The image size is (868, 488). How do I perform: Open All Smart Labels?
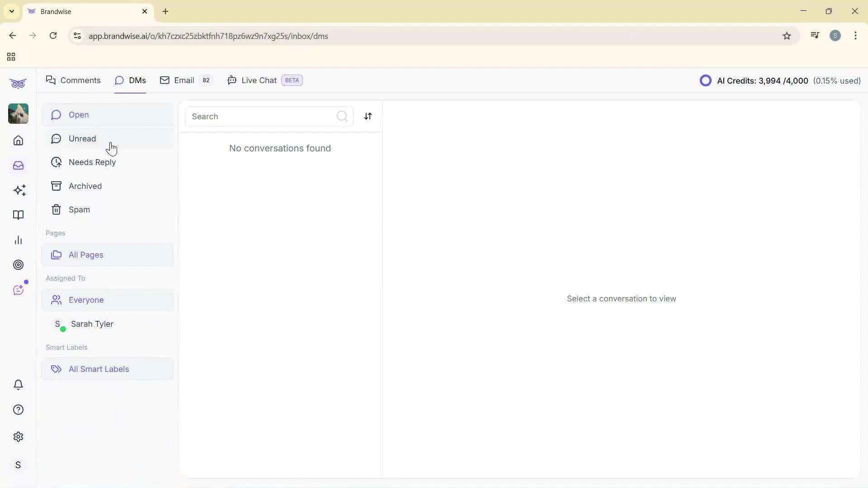pos(99,369)
